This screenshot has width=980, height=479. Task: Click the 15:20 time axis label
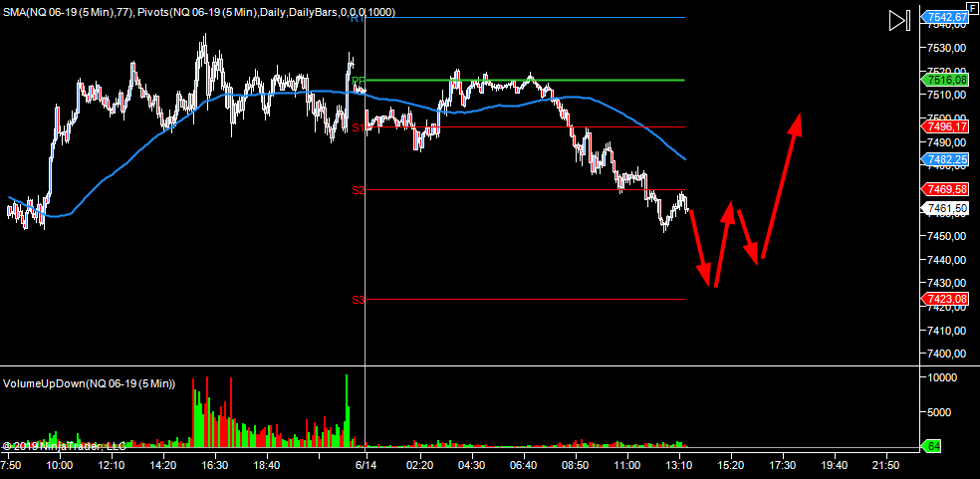coord(730,466)
